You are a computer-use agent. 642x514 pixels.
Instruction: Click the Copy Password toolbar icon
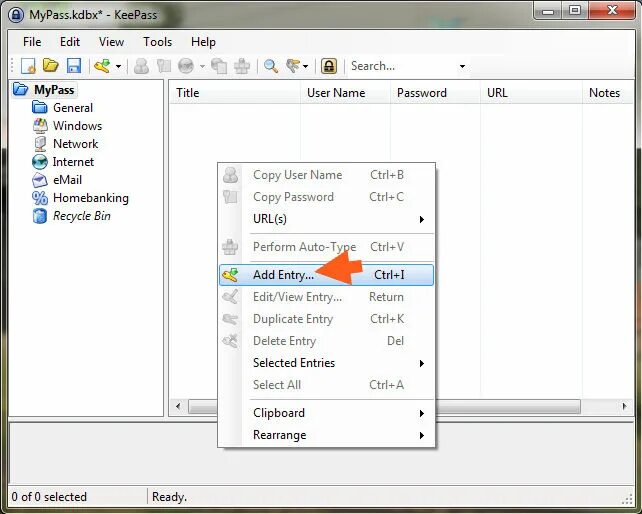coord(164,66)
